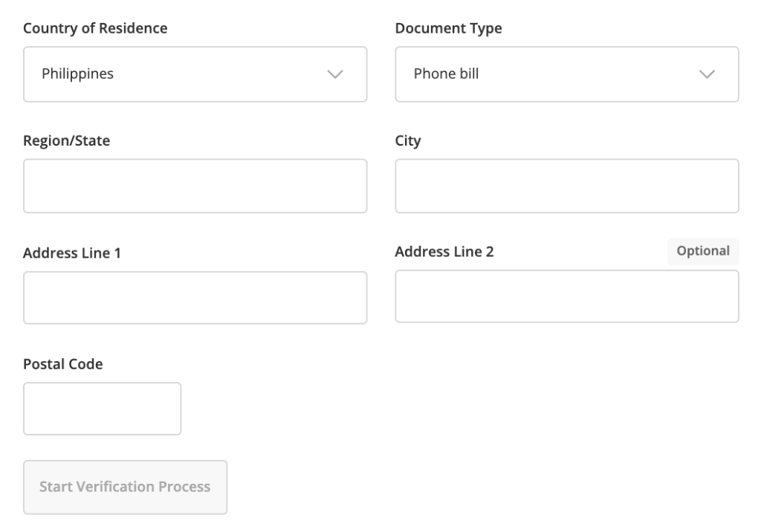Focus the Region/State text field

(195, 186)
